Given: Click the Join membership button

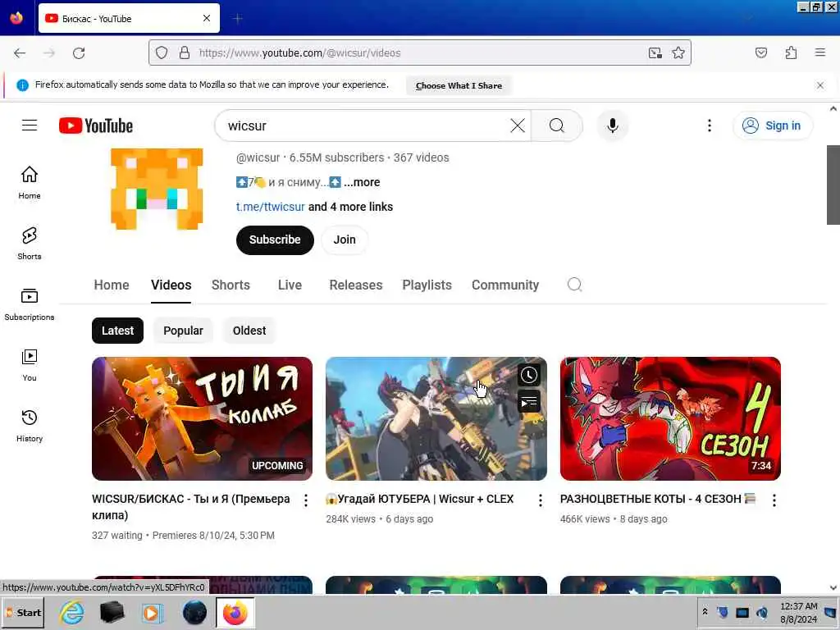Looking at the screenshot, I should (345, 240).
